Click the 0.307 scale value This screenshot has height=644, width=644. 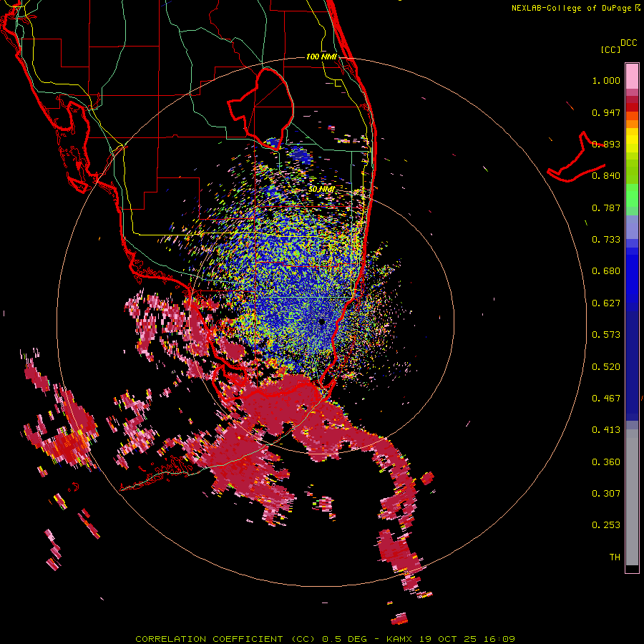pyautogui.click(x=606, y=493)
